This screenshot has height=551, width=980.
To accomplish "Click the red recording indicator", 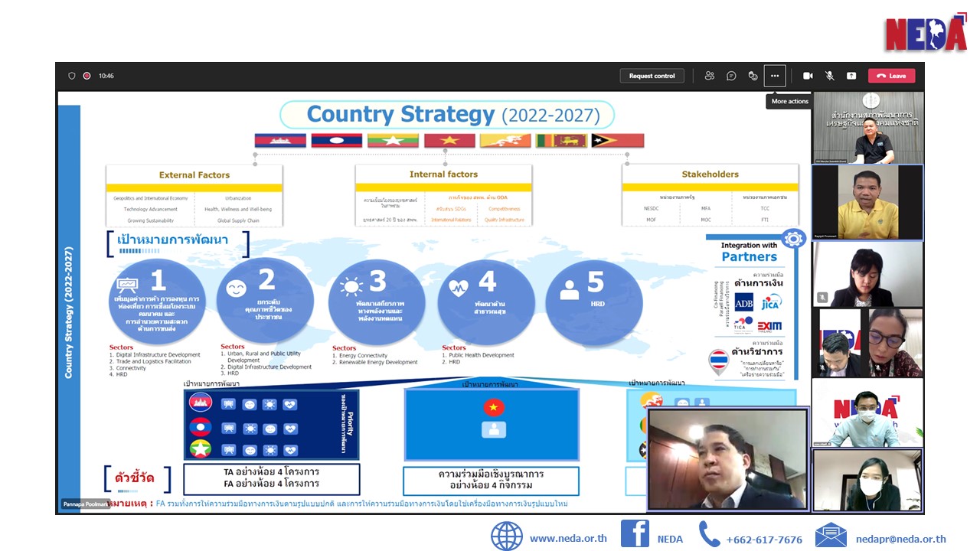I will [x=87, y=76].
